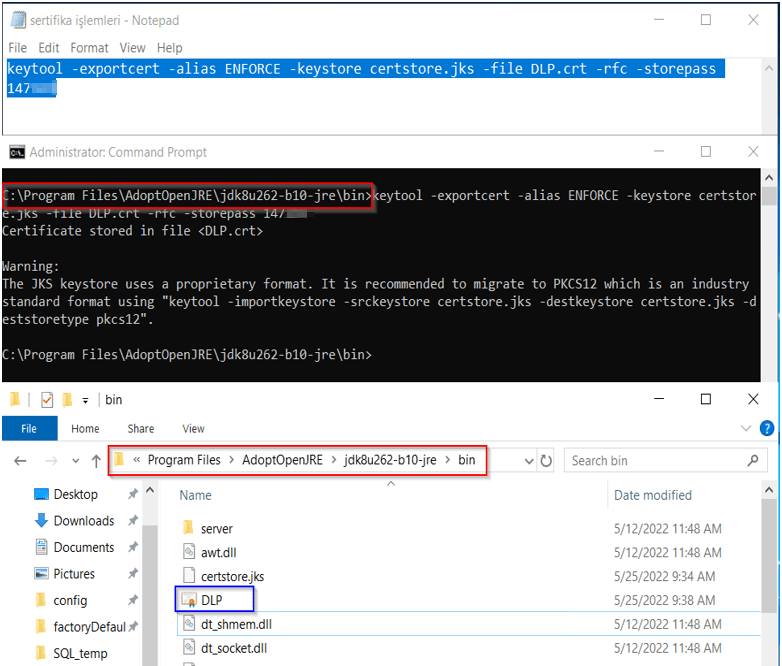Unpin Desktop from Quick access
The image size is (782, 666).
coord(133,494)
